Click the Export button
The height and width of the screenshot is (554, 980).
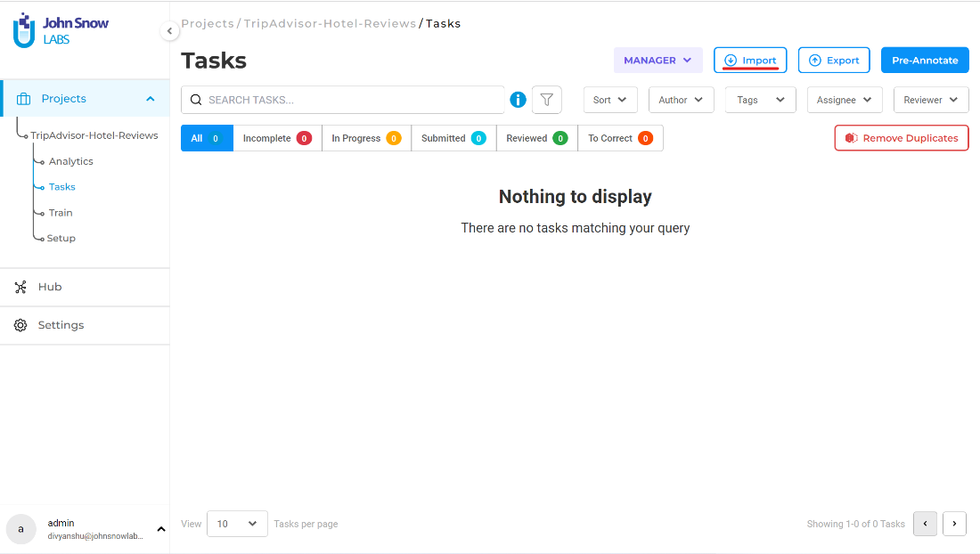coord(834,60)
